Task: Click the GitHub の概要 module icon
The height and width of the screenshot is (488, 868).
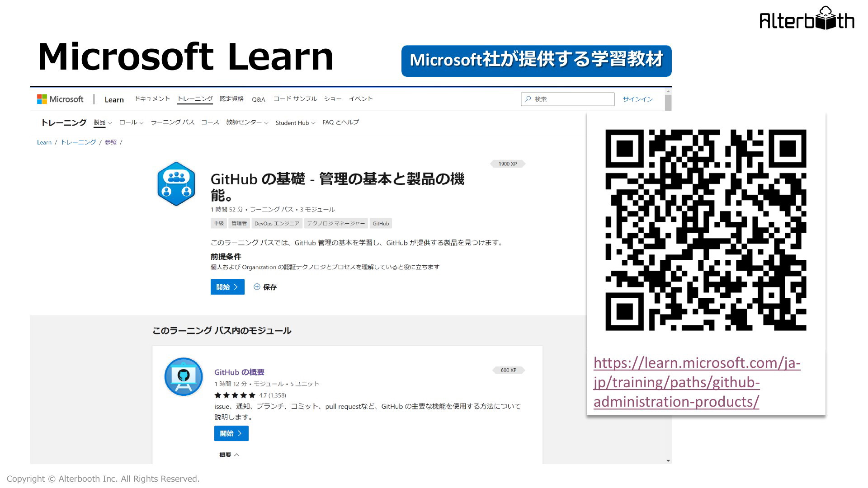Action: (x=184, y=377)
